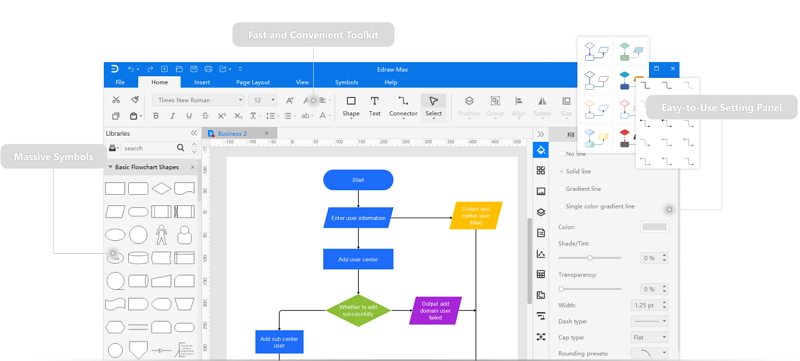Click the Start shape on canvas
Viewport: 800px width, 361px height.
pyautogui.click(x=358, y=180)
